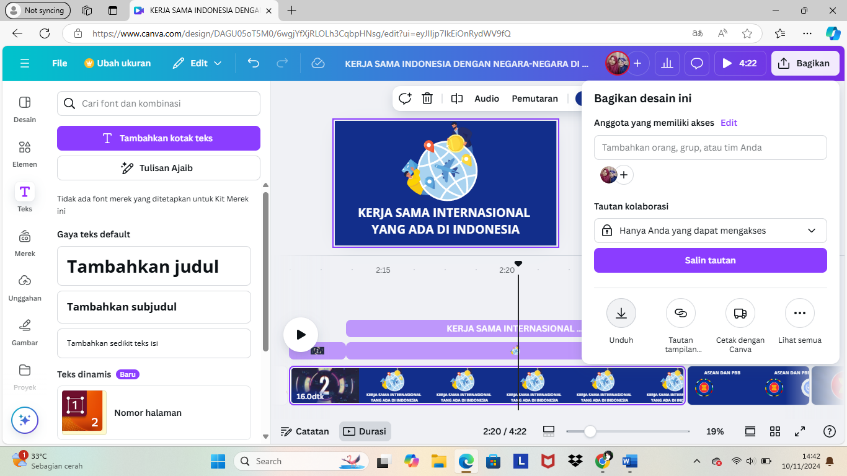This screenshot has width=847, height=476.
Task: Click the Unduh download icon
Action: pos(621,313)
